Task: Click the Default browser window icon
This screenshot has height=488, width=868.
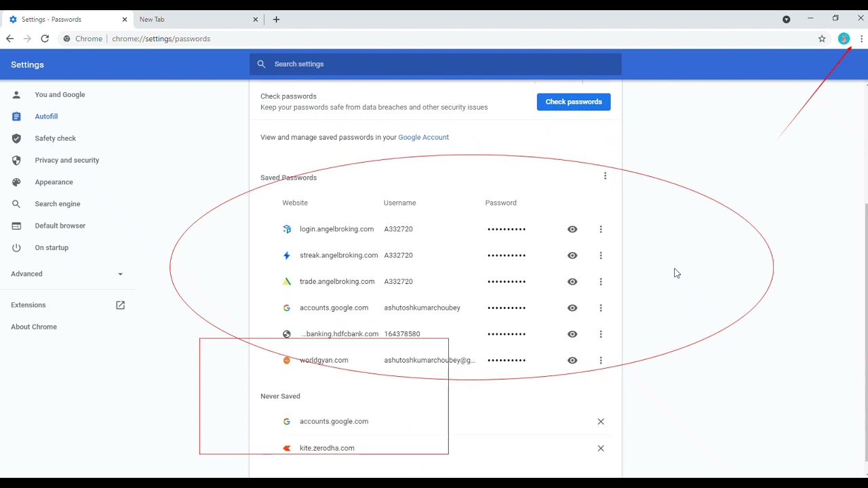Action: [x=16, y=226]
